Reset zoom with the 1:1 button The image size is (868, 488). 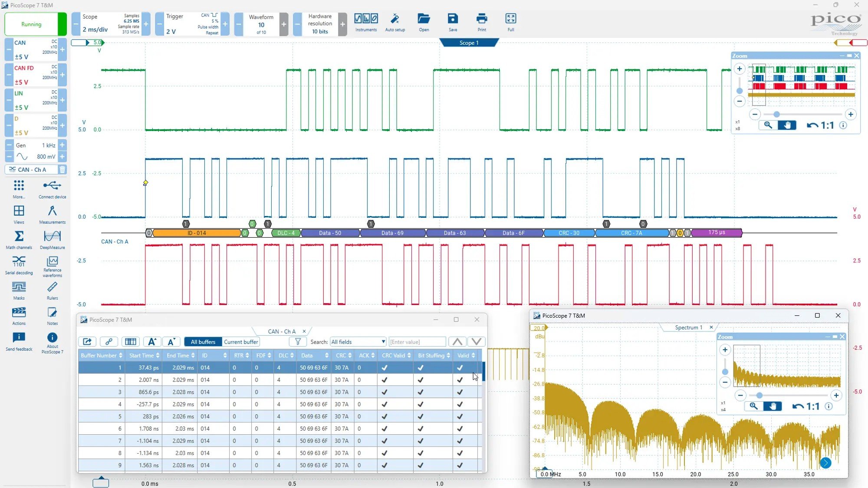[x=820, y=125]
